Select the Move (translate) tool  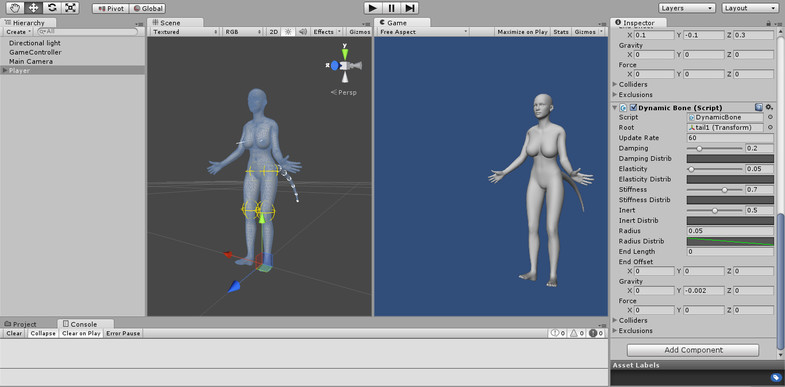click(34, 8)
